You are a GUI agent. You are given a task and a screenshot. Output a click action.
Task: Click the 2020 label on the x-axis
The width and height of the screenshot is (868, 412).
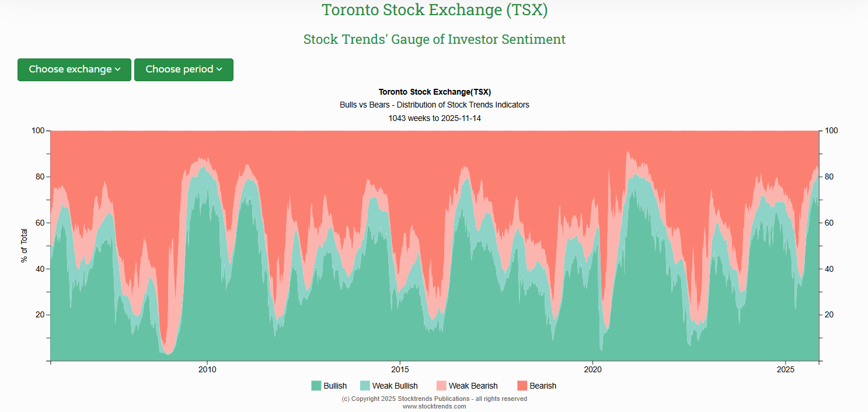[594, 369]
